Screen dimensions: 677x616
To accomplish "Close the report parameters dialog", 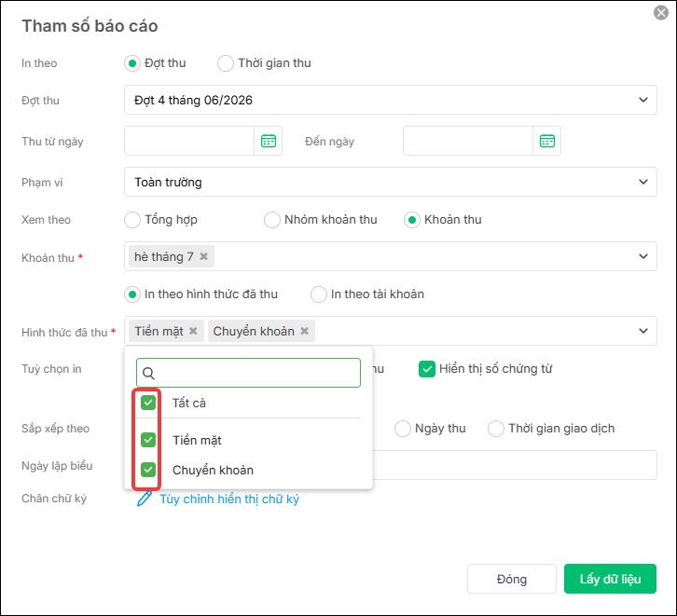I will tap(660, 12).
